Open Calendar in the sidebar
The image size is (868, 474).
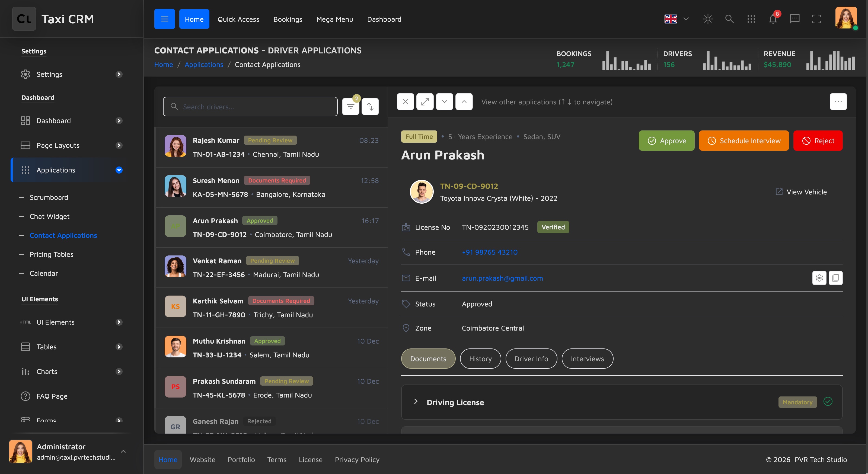44,273
